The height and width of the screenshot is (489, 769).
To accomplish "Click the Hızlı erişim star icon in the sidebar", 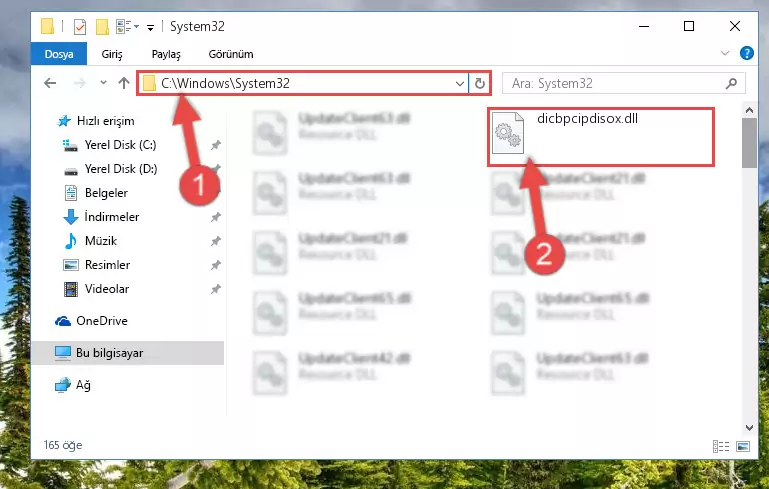I will [64, 121].
